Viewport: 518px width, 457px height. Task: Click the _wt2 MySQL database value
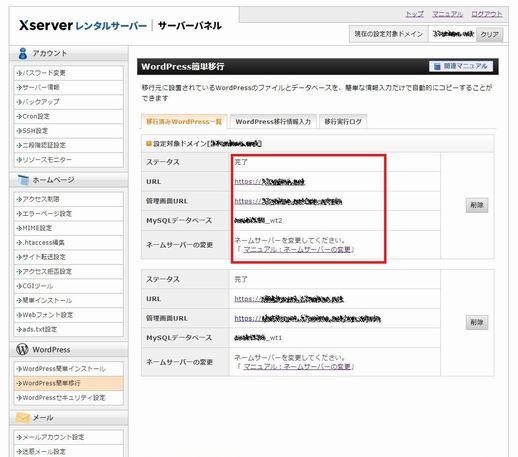point(258,220)
